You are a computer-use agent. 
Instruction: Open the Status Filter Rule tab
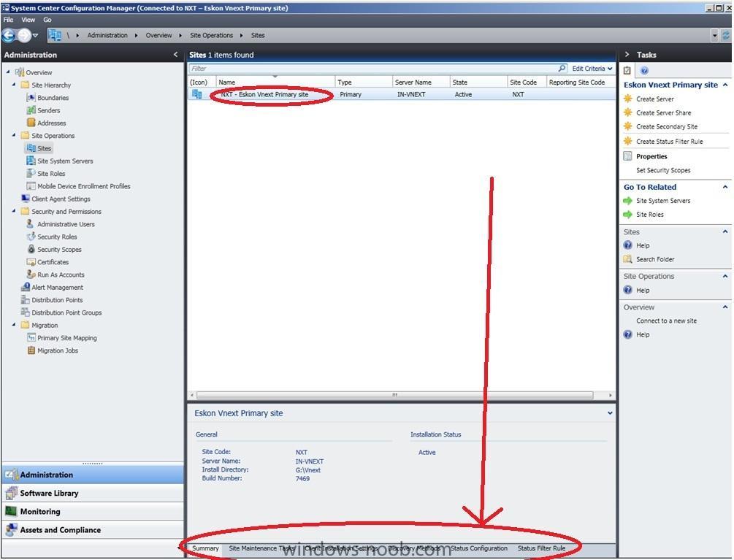coord(542,548)
